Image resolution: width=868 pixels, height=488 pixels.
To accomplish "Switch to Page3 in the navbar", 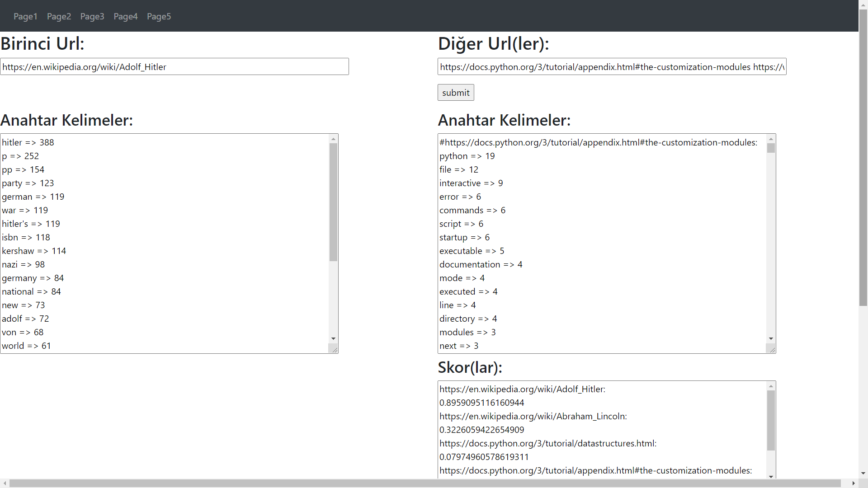I will [92, 16].
